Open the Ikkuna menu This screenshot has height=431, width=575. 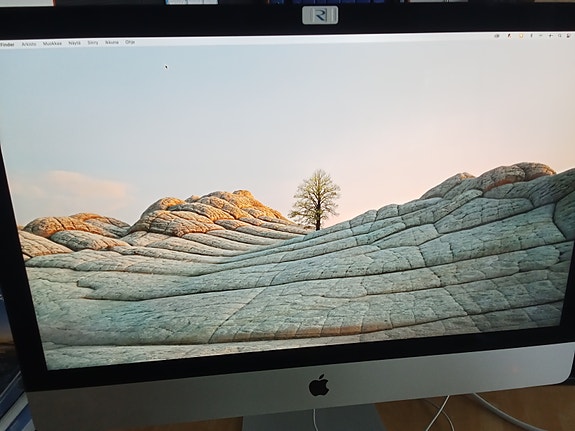112,42
